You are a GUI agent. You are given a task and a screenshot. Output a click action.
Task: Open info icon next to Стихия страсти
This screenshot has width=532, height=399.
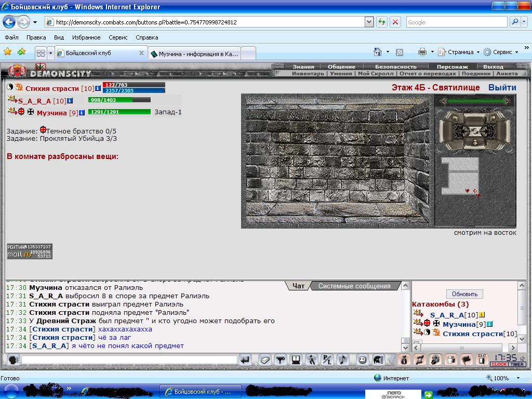tap(98, 88)
